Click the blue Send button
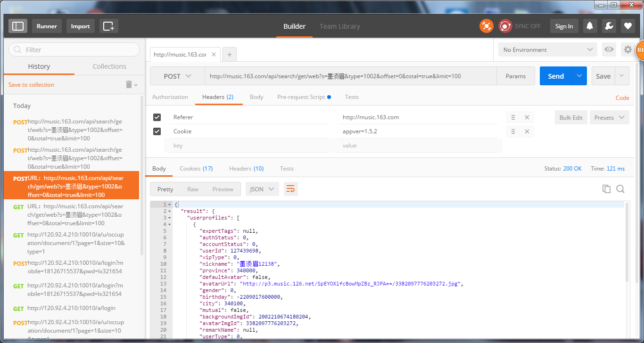 coord(556,76)
